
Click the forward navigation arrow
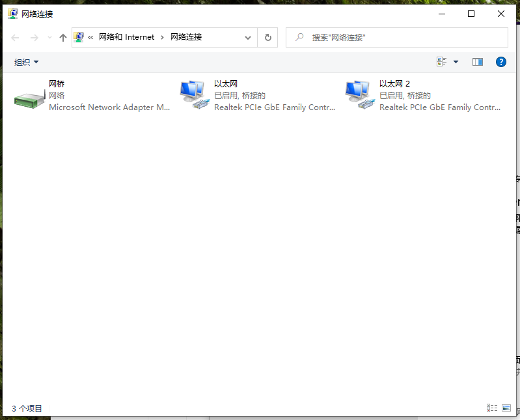34,38
